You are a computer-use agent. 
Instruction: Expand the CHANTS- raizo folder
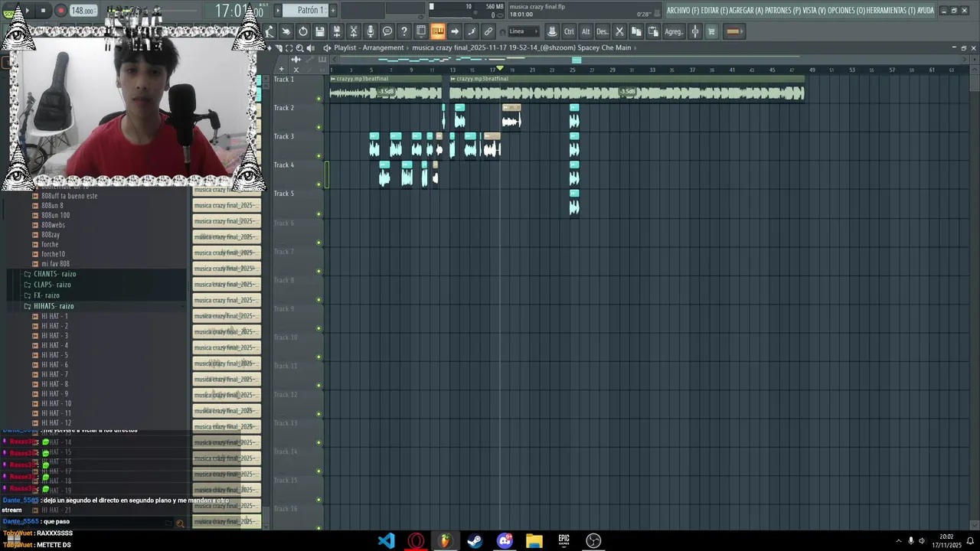(x=54, y=274)
